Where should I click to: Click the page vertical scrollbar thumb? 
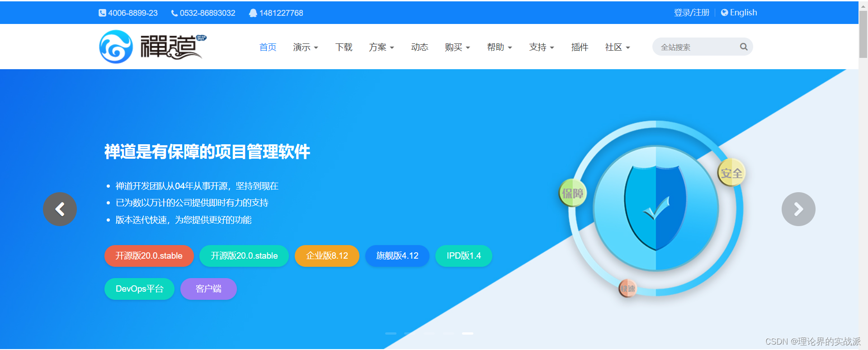863,34
